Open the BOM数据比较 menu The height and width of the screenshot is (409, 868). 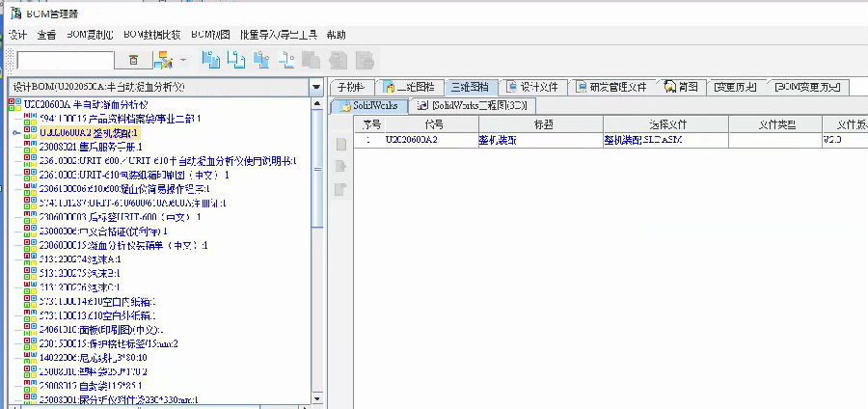(152, 35)
